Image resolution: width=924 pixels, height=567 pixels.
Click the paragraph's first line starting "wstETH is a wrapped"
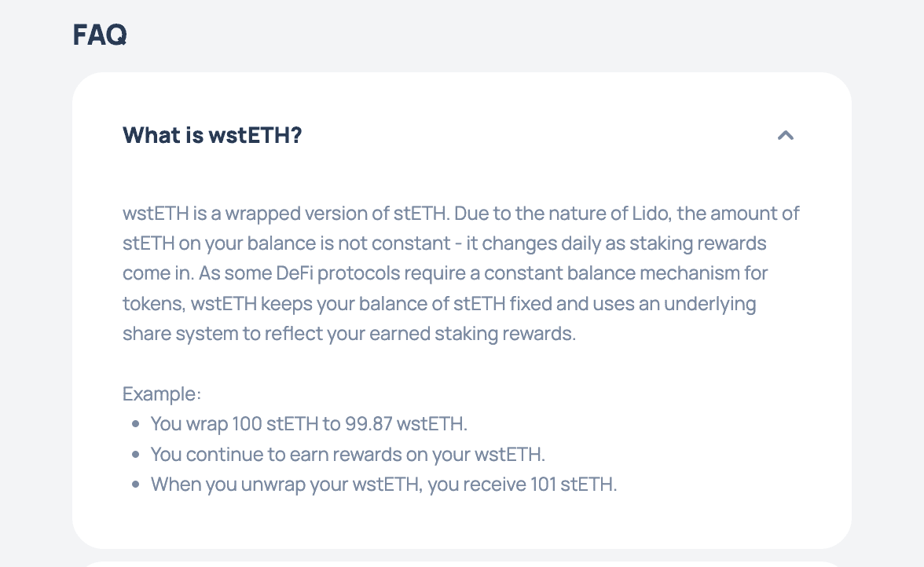460,213
